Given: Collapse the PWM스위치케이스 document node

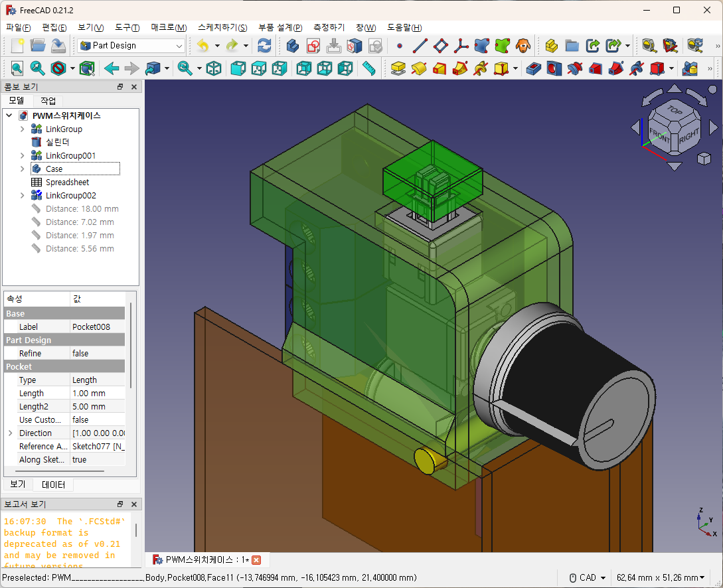Looking at the screenshot, I should [x=9, y=115].
